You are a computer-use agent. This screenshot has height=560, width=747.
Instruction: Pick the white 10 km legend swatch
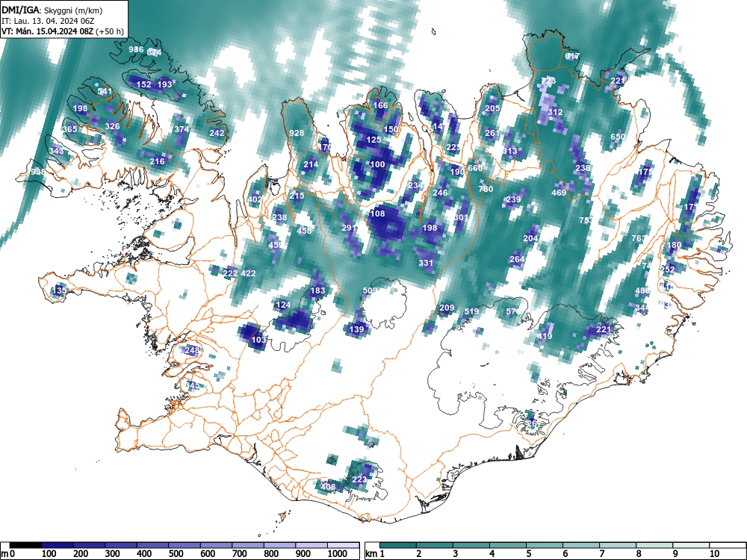pos(728,545)
